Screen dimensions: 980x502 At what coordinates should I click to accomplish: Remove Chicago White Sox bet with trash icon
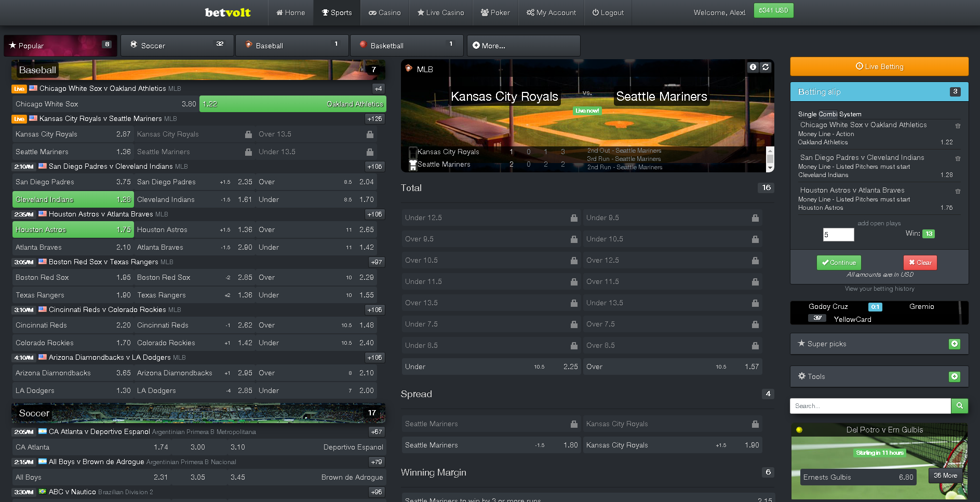958,126
